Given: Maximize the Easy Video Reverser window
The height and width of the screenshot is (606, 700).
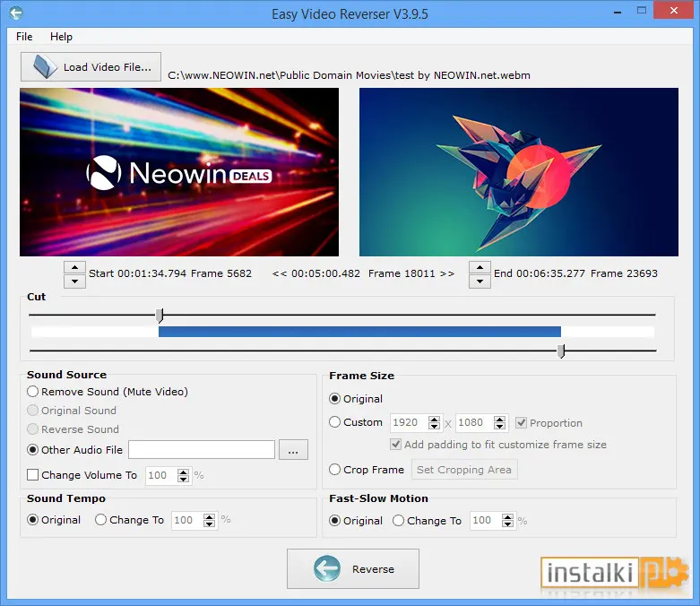Looking at the screenshot, I should 642,10.
